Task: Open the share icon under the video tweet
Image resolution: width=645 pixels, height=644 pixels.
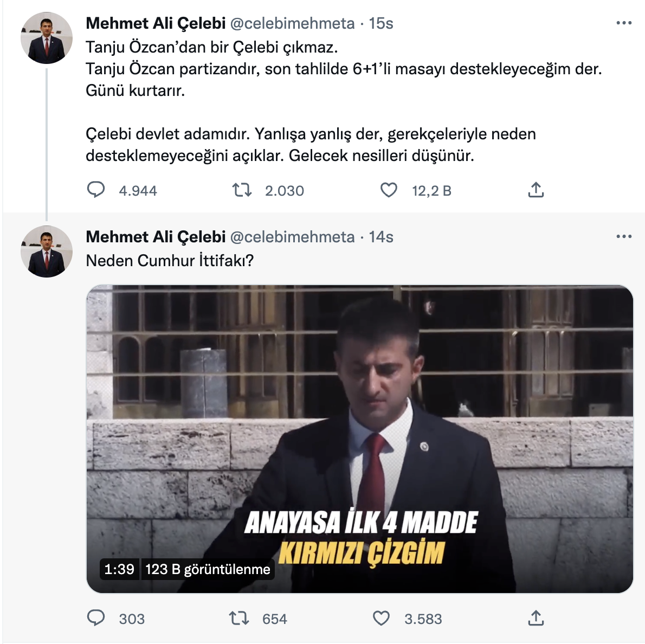Action: point(537,618)
